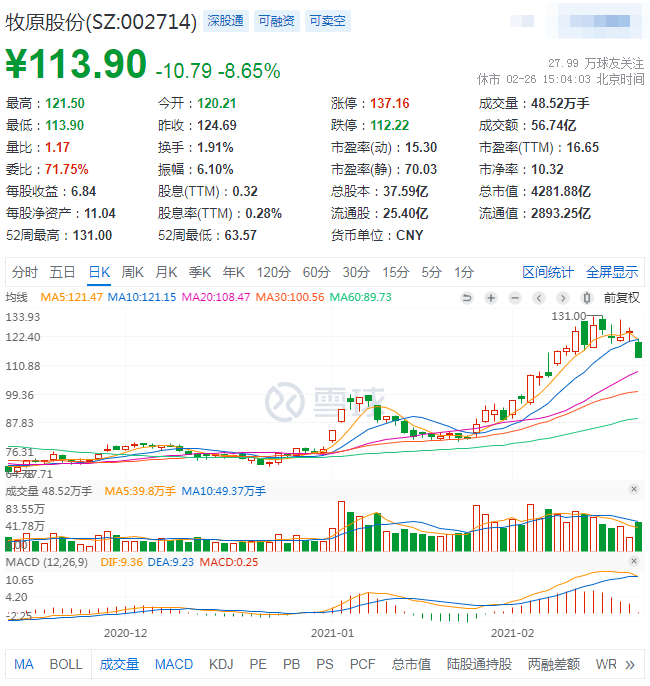This screenshot has width=650, height=686.
Task: Select the 周K chart tab
Action: pos(133,272)
